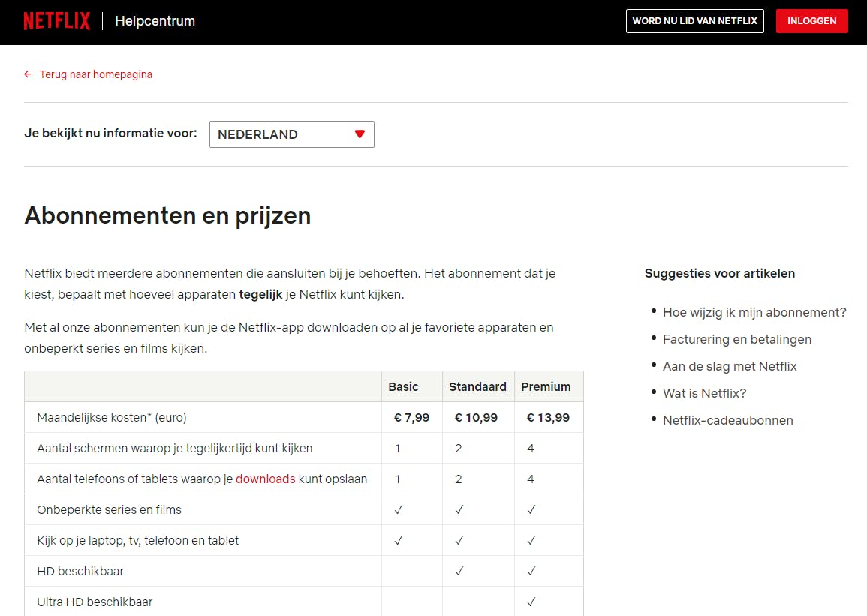This screenshot has width=867, height=616.
Task: Open 'Facturering en betalingen' article
Action: 737,339
